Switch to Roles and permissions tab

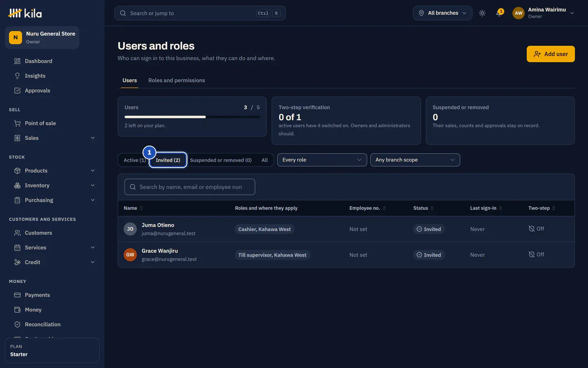(x=176, y=81)
